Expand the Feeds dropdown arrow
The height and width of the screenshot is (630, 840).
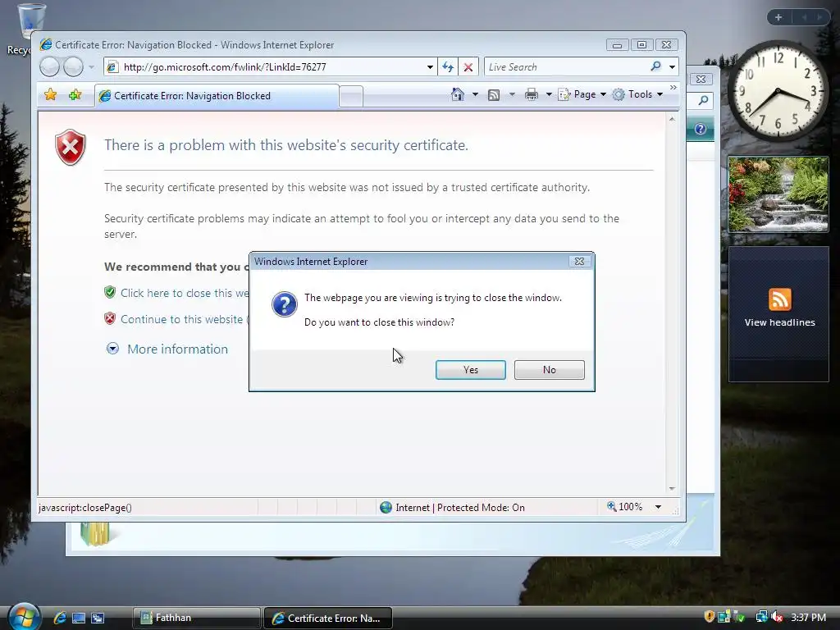(x=512, y=94)
